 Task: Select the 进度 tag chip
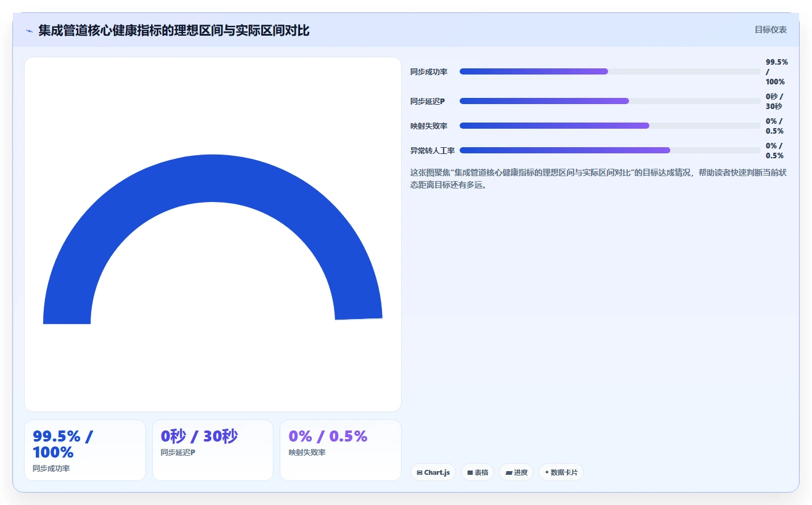516,472
